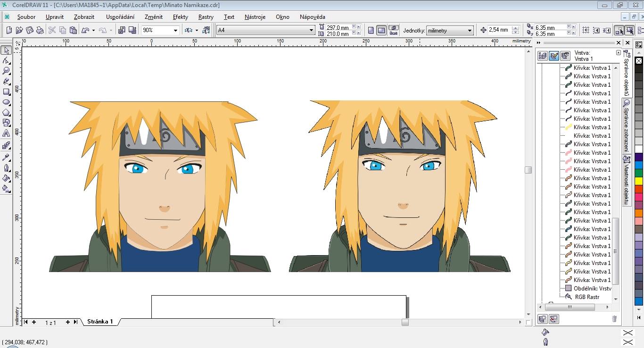Click the Export icon in the toolbar
This screenshot has width=644, height=348.
point(132,30)
